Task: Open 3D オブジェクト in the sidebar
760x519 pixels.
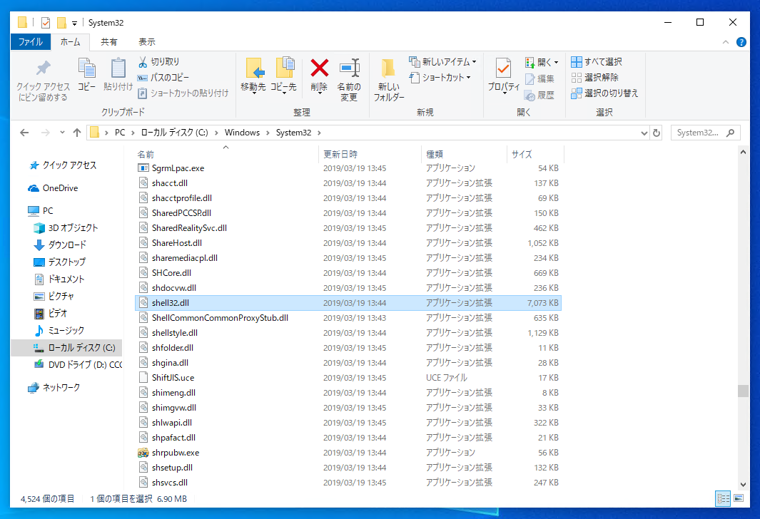Action: [66, 228]
